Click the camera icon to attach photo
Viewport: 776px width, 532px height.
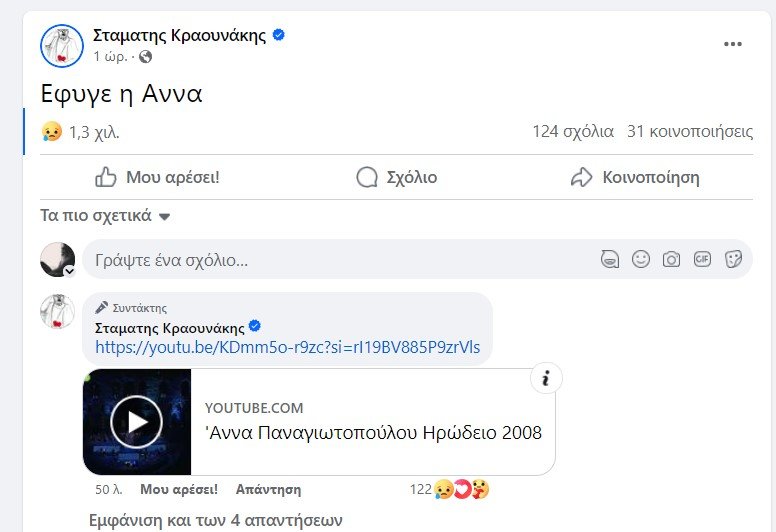671,260
